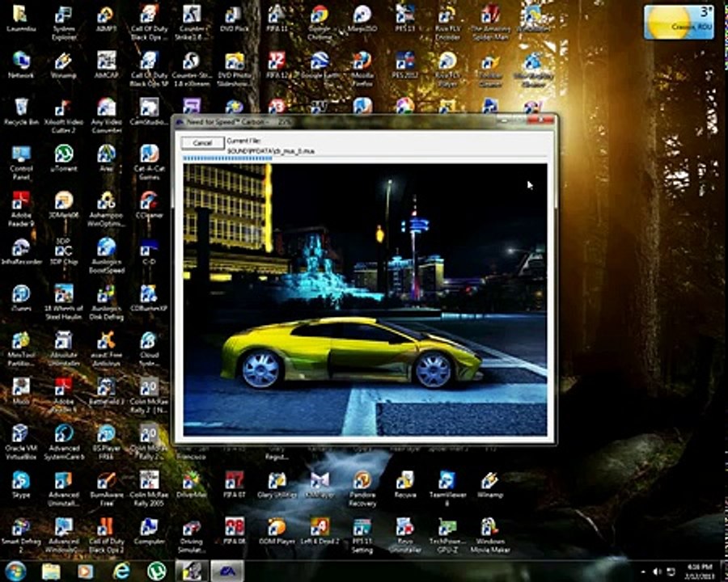
Task: Select the CCleaner desktop shortcut
Action: (x=149, y=205)
